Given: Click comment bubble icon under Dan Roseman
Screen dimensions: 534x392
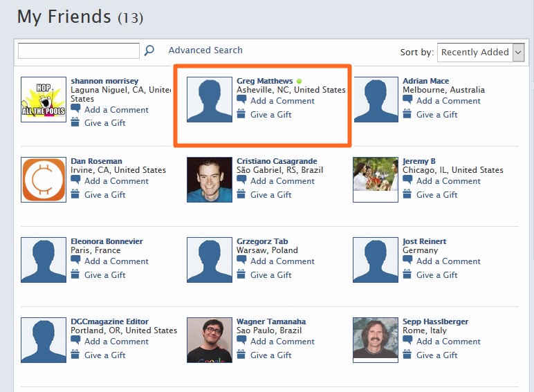Looking at the screenshot, I should coord(75,180).
